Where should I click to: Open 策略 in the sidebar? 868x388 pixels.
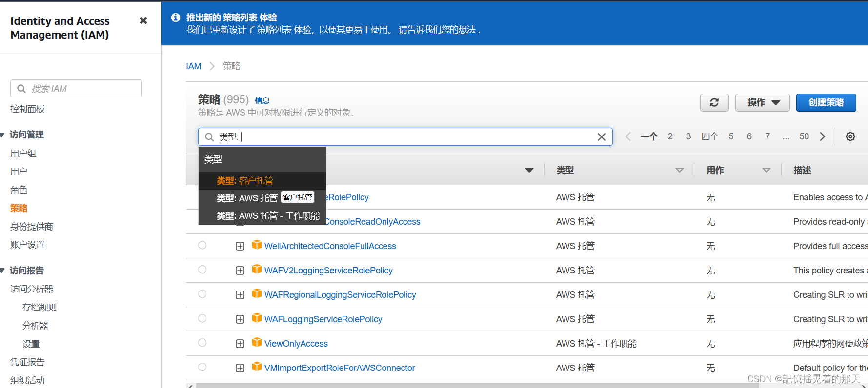(19, 208)
